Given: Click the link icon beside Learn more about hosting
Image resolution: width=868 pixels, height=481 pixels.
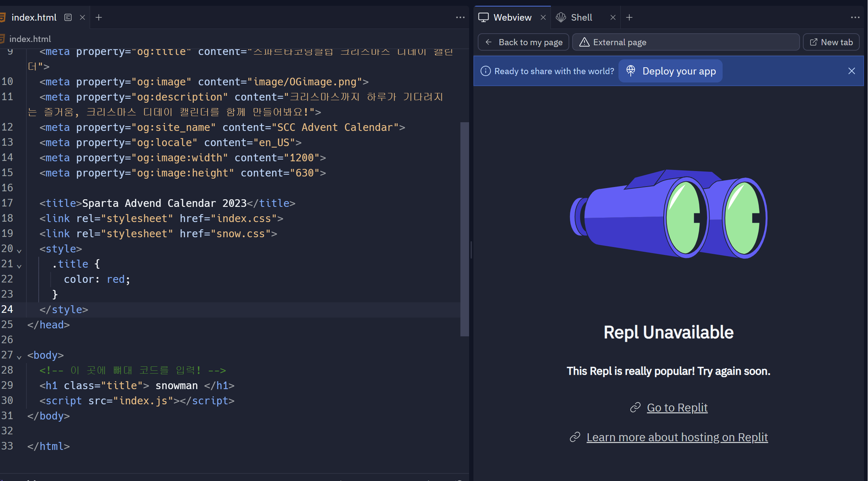Looking at the screenshot, I should click(575, 437).
